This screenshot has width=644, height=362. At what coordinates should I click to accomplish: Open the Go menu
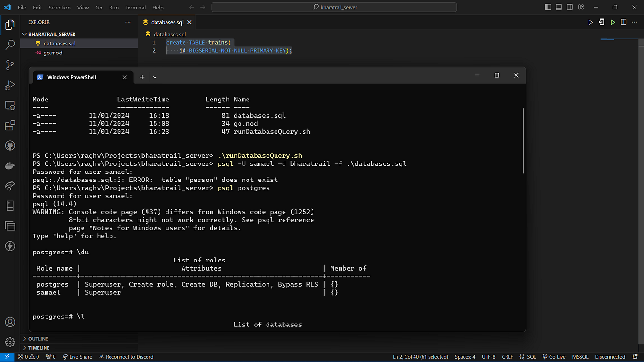pos(99,8)
